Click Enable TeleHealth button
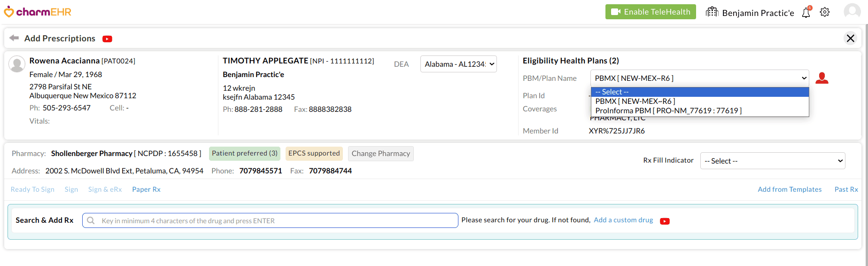This screenshot has height=266, width=868. pos(651,12)
